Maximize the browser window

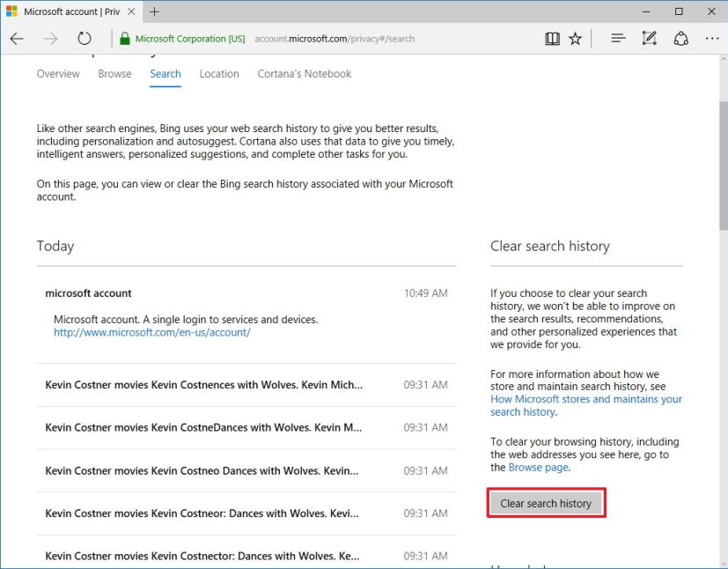click(x=679, y=11)
